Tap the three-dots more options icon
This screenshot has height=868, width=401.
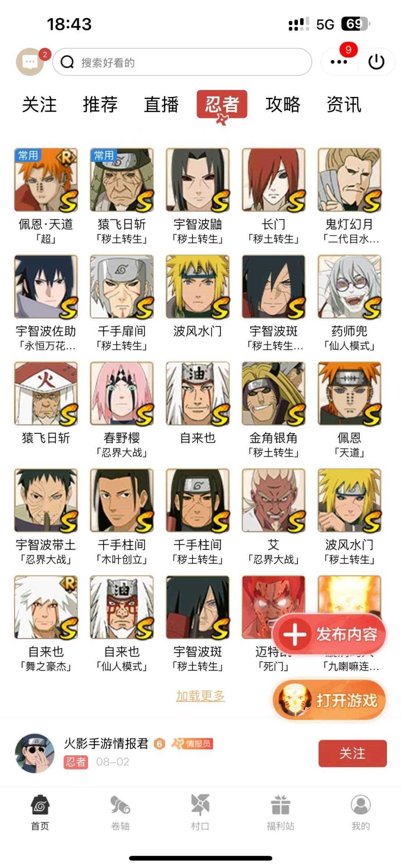pyautogui.click(x=339, y=62)
